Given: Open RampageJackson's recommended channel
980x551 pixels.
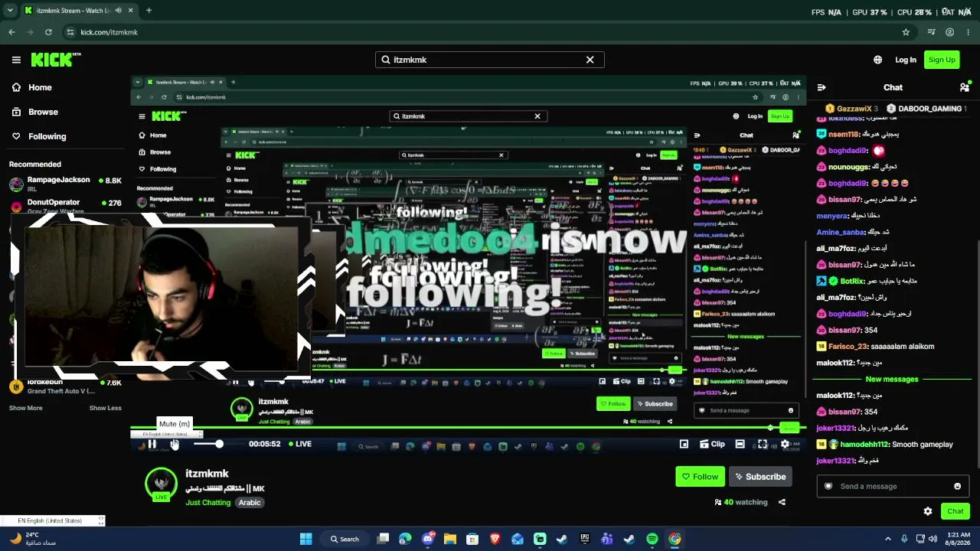Looking at the screenshot, I should (x=65, y=184).
